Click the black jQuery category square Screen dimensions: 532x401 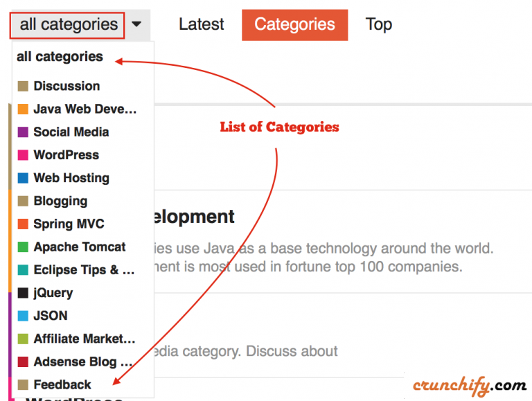click(x=23, y=293)
